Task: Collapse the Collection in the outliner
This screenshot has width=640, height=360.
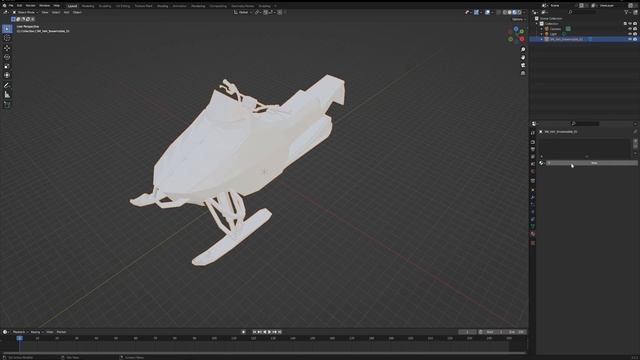Action: (537, 24)
